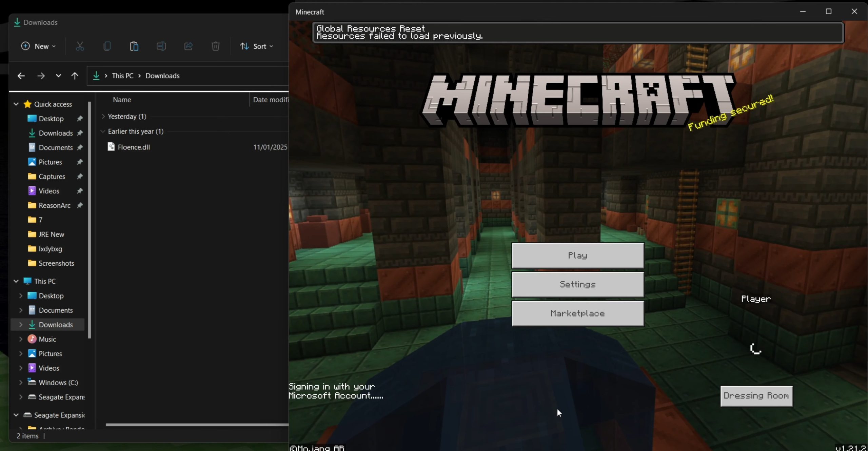Viewport: 868px width, 451px height.
Task: Select the Floence.dll file
Action: 134,147
